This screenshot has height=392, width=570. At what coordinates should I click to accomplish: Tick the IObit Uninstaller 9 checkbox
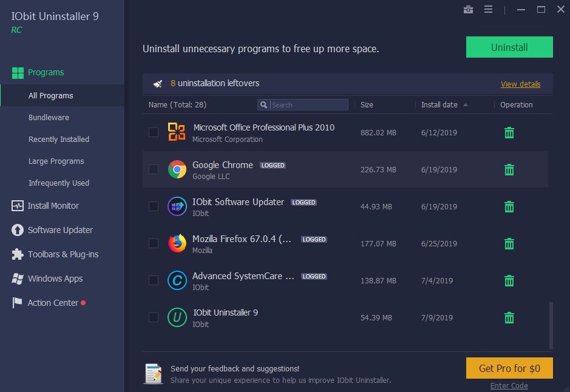154,317
